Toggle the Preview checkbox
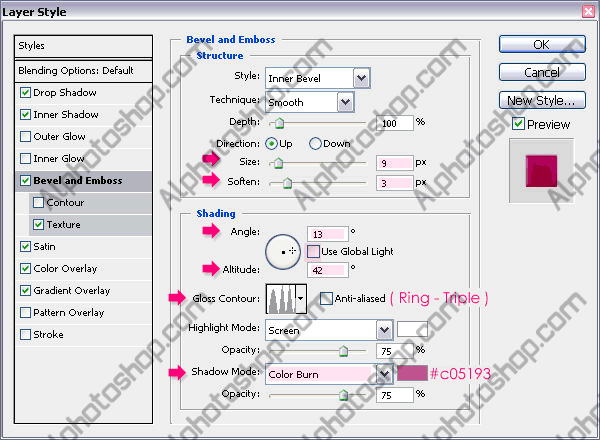This screenshot has width=600, height=440. [518, 124]
